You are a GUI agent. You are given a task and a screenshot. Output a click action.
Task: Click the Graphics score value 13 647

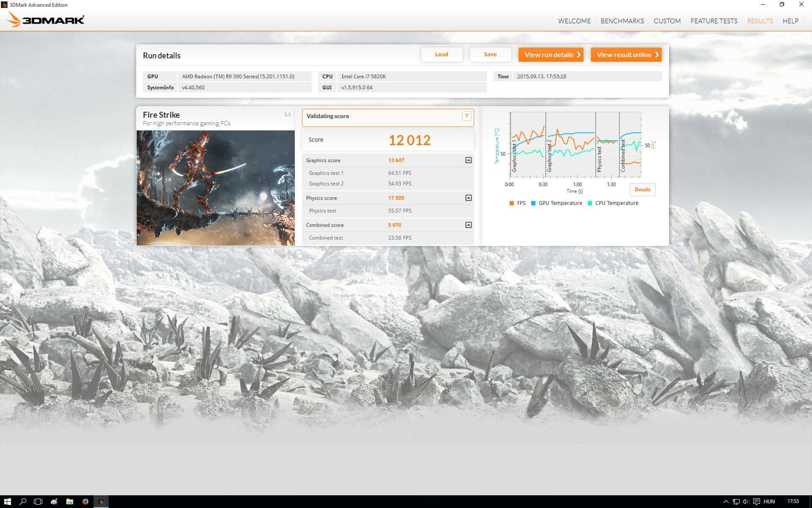pyautogui.click(x=396, y=160)
